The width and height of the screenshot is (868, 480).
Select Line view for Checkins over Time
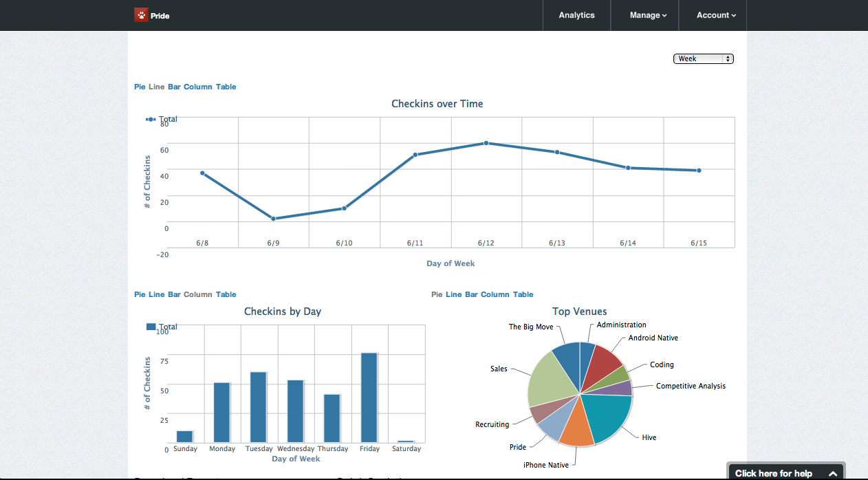tap(157, 87)
